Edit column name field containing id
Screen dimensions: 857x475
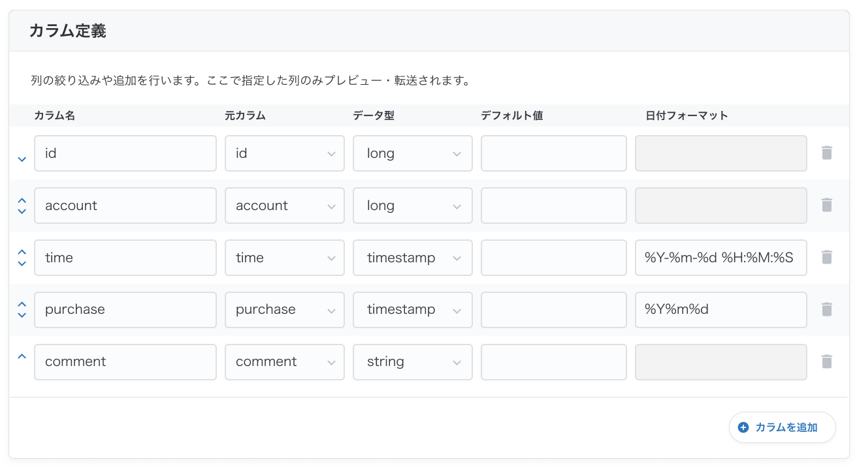point(125,154)
